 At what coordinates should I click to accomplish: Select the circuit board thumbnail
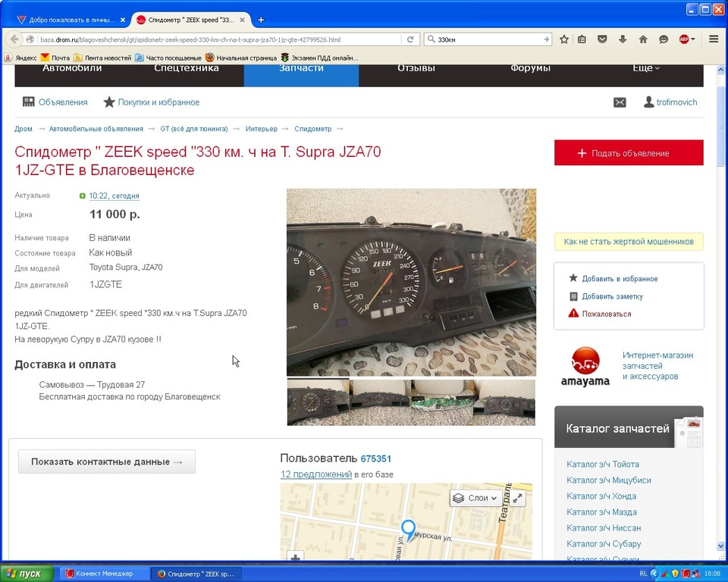[x=442, y=402]
